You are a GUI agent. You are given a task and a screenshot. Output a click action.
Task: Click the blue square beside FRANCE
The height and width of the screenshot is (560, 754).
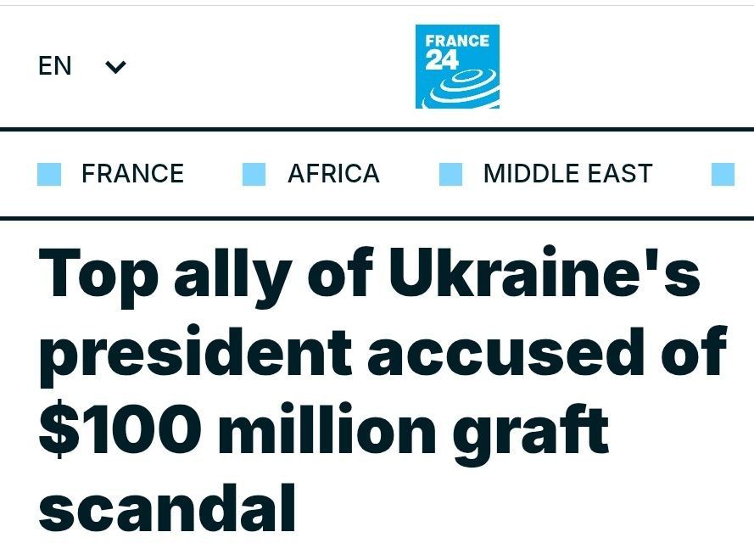(49, 174)
